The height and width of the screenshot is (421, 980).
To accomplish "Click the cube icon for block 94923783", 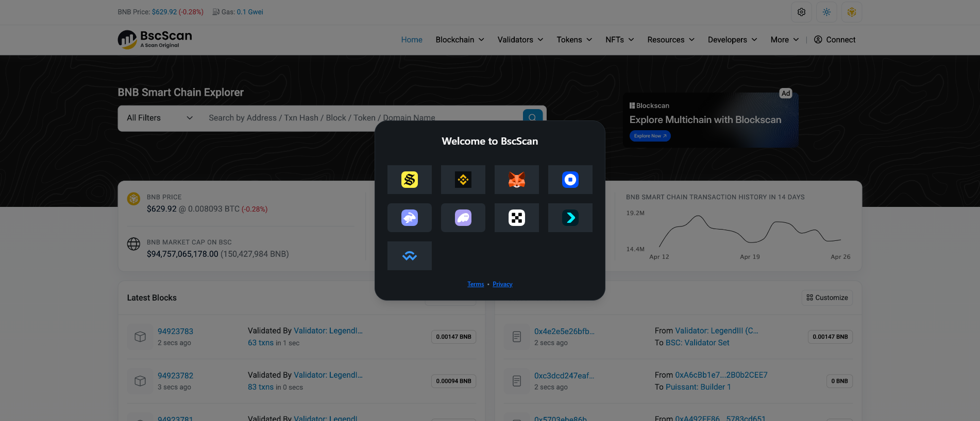I will pos(140,337).
